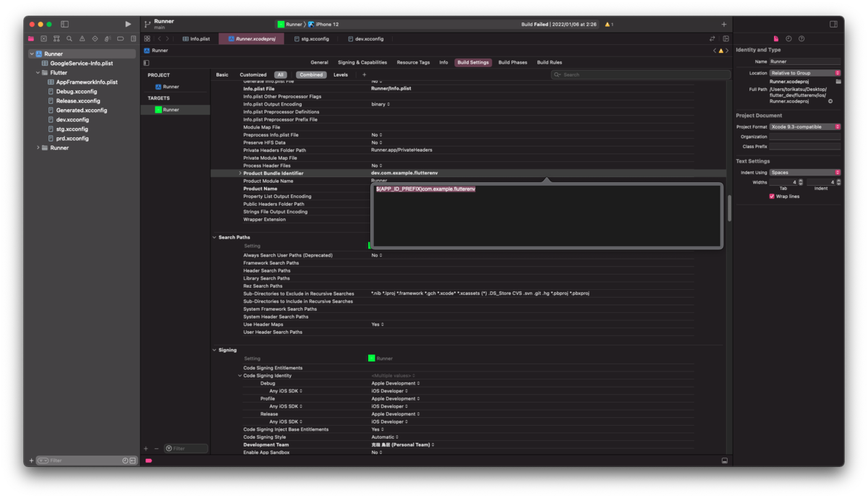The width and height of the screenshot is (868, 498).
Task: Switch to the dev.xcconfig editor tab
Action: pyautogui.click(x=365, y=38)
